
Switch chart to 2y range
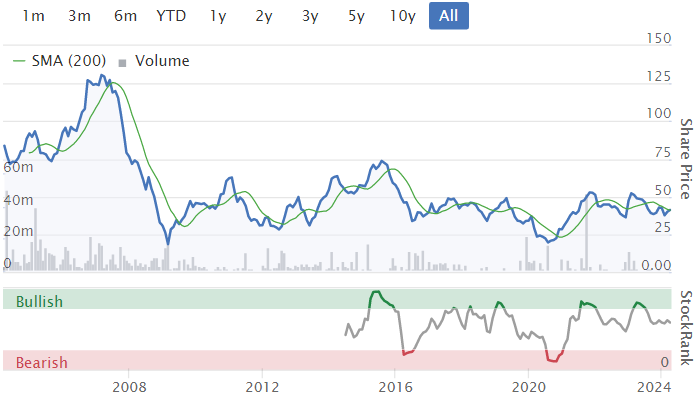pyautogui.click(x=264, y=16)
